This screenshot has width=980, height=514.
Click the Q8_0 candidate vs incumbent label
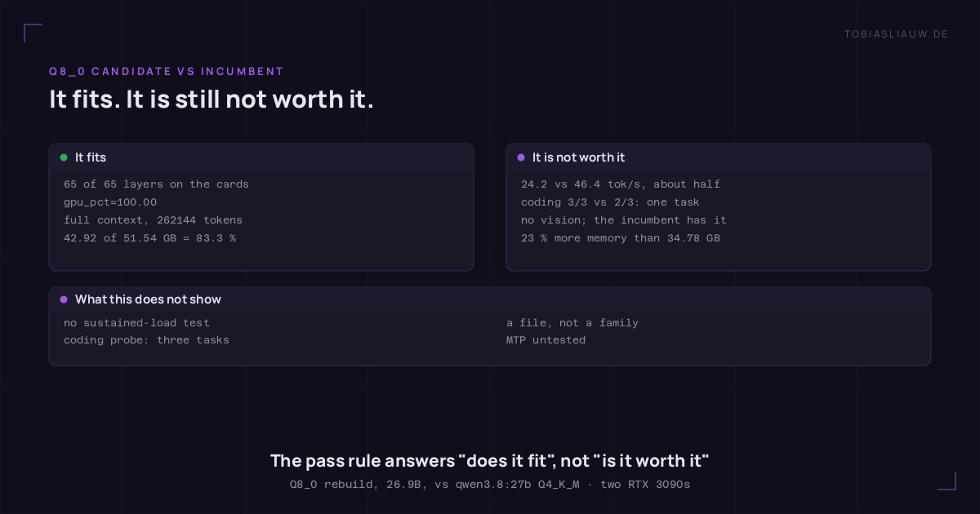[x=167, y=72]
